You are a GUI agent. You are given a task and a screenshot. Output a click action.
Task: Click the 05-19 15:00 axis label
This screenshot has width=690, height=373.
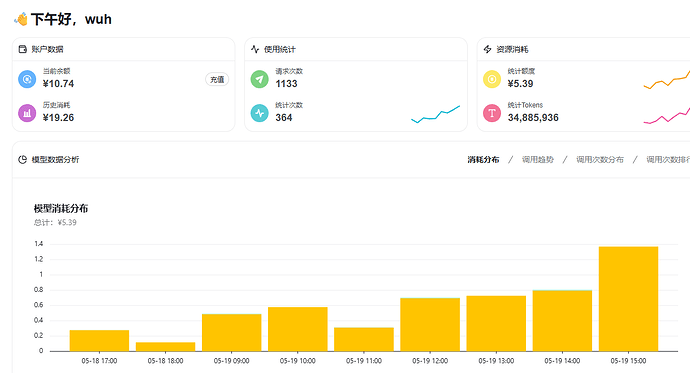click(628, 361)
